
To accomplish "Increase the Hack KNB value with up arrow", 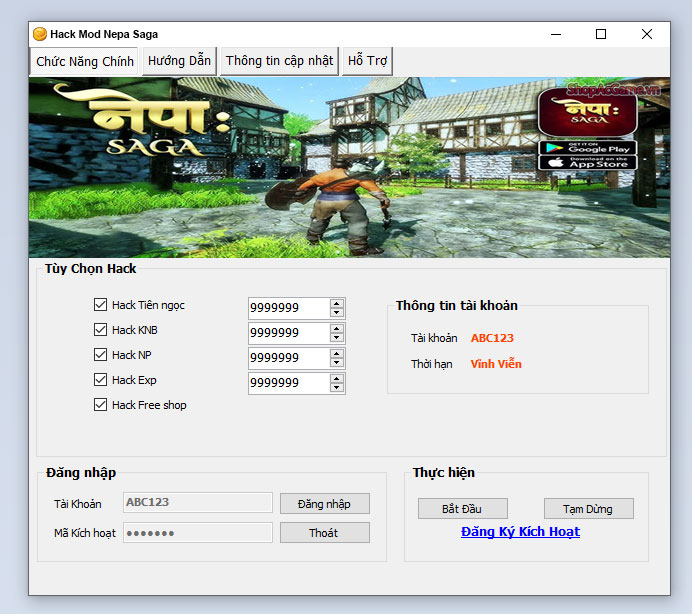I will (x=337, y=329).
